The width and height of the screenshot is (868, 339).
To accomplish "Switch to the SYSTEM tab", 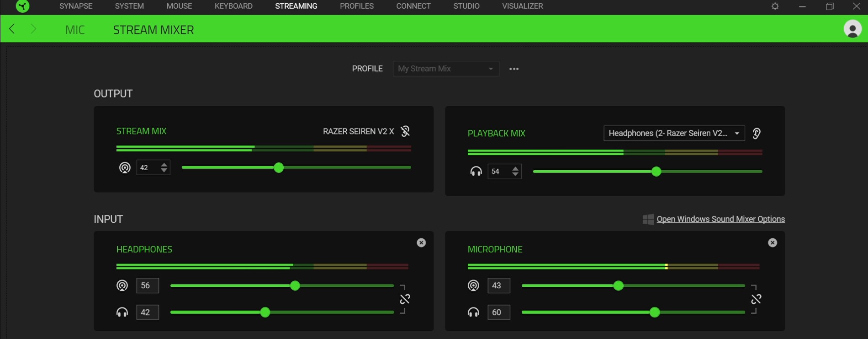I will point(129,6).
